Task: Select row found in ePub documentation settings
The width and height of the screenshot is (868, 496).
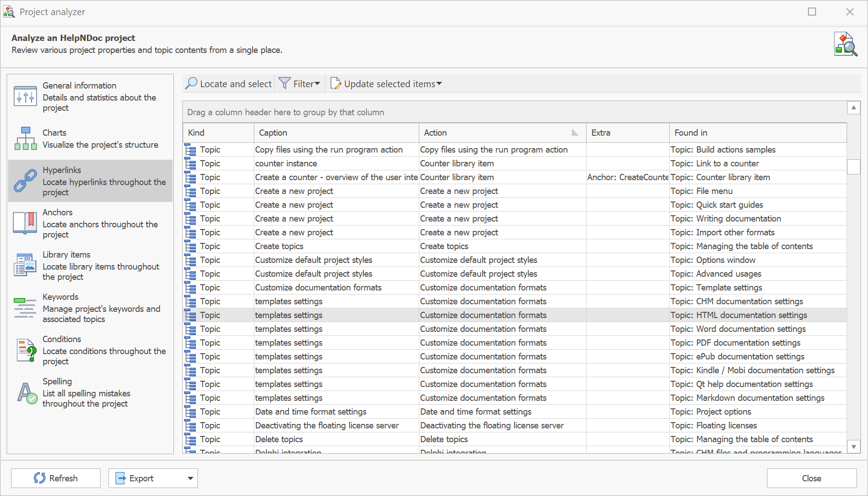Action: coord(515,356)
